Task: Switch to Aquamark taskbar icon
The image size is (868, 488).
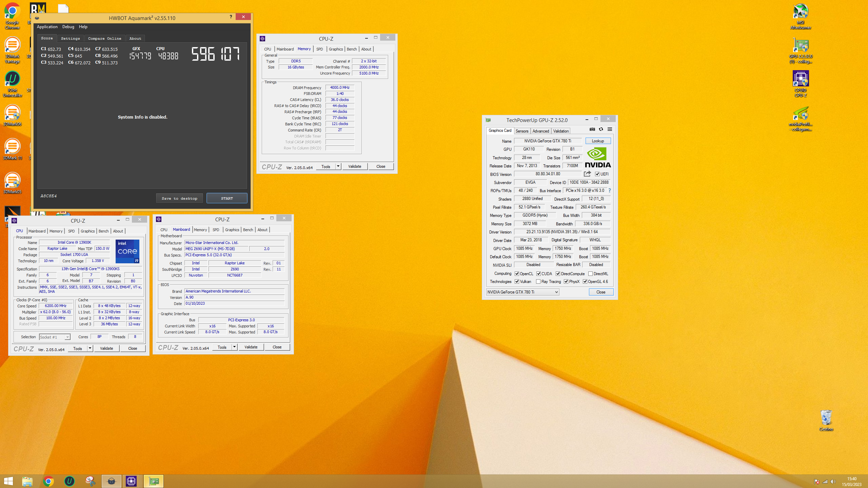Action: [x=111, y=481]
